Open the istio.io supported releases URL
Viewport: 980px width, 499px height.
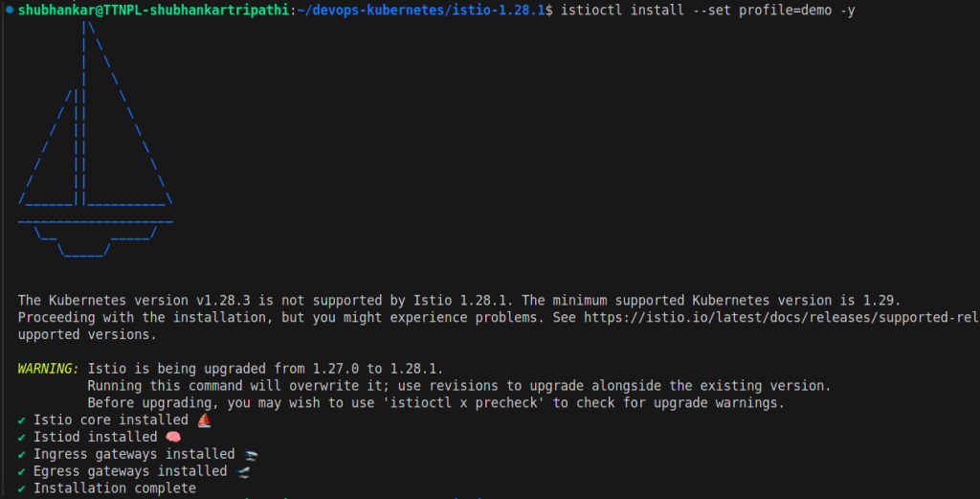click(x=780, y=317)
